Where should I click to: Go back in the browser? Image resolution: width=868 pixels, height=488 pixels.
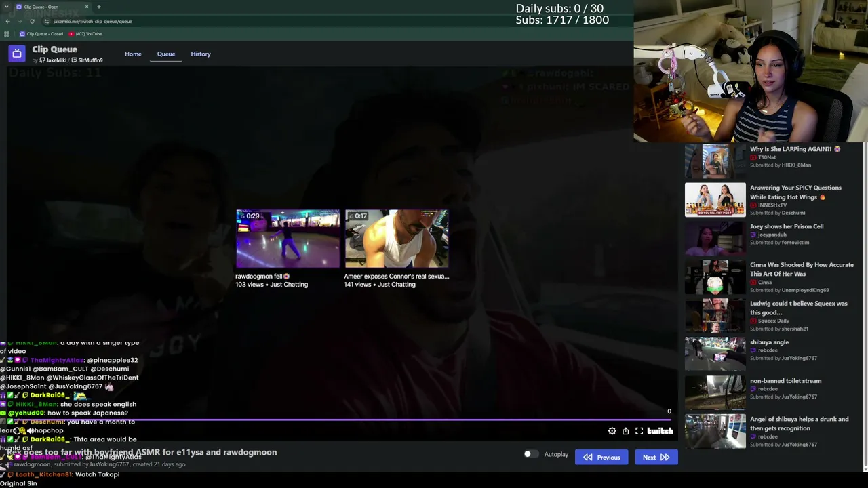coord(7,21)
